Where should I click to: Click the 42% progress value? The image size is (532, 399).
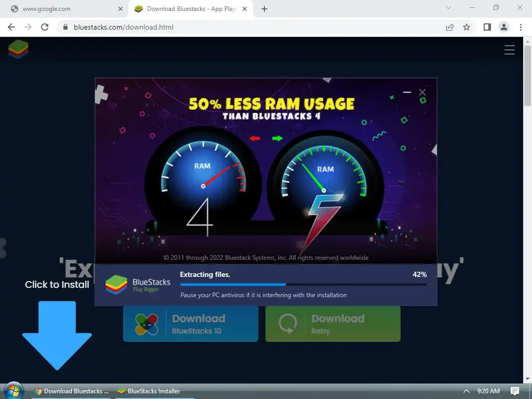pos(420,274)
